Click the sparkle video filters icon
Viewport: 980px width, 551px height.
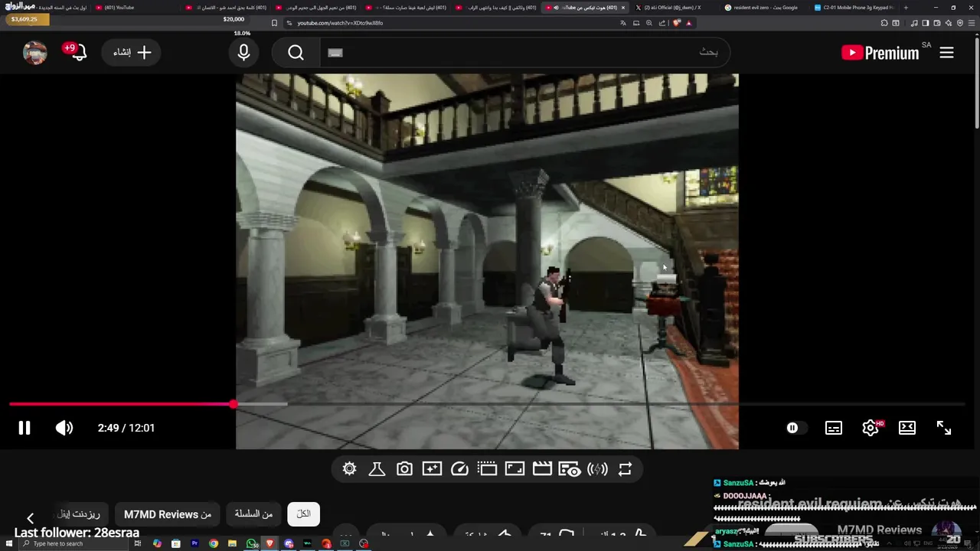[432, 469]
